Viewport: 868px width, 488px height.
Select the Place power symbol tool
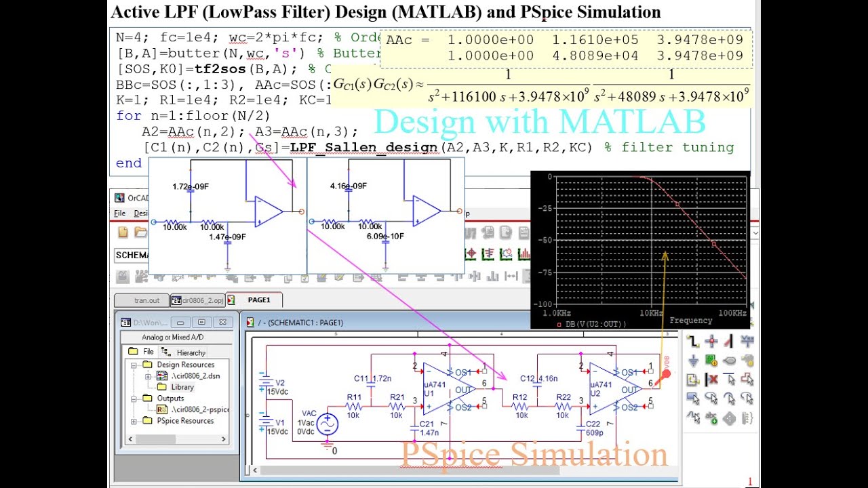(747, 341)
